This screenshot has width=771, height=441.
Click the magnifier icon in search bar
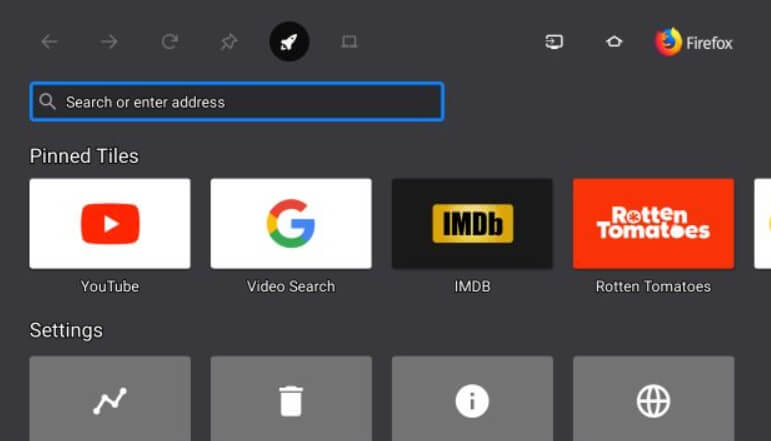pos(48,102)
